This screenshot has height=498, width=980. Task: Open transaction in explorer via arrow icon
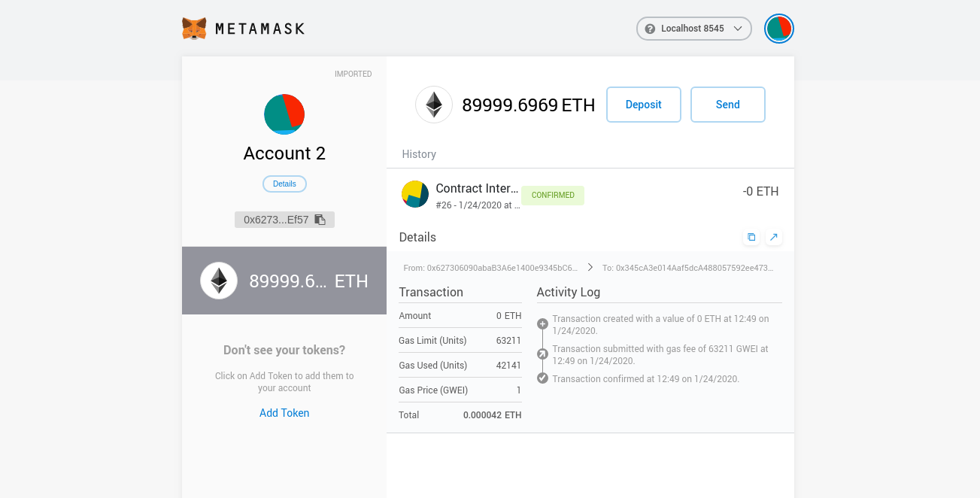pos(773,236)
